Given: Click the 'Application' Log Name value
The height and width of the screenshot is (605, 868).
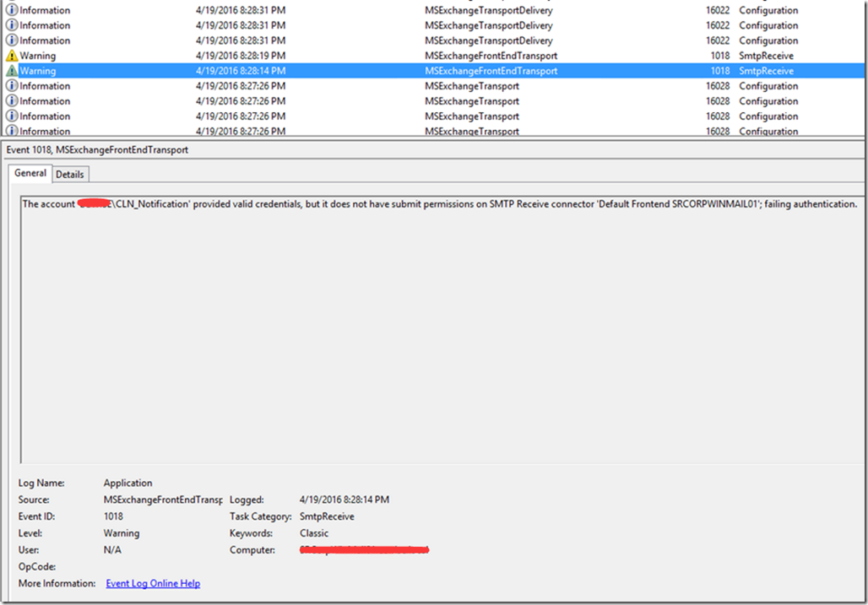Looking at the screenshot, I should pos(127,483).
